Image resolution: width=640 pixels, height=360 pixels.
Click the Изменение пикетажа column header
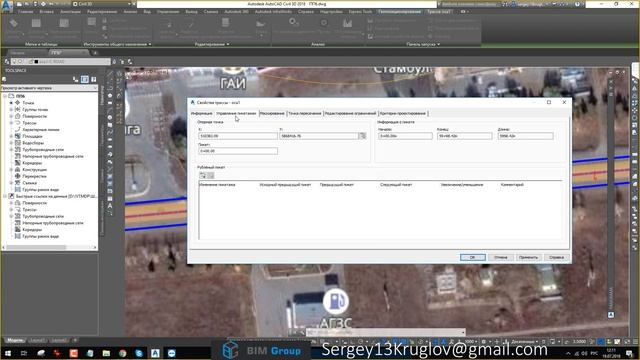217,185
